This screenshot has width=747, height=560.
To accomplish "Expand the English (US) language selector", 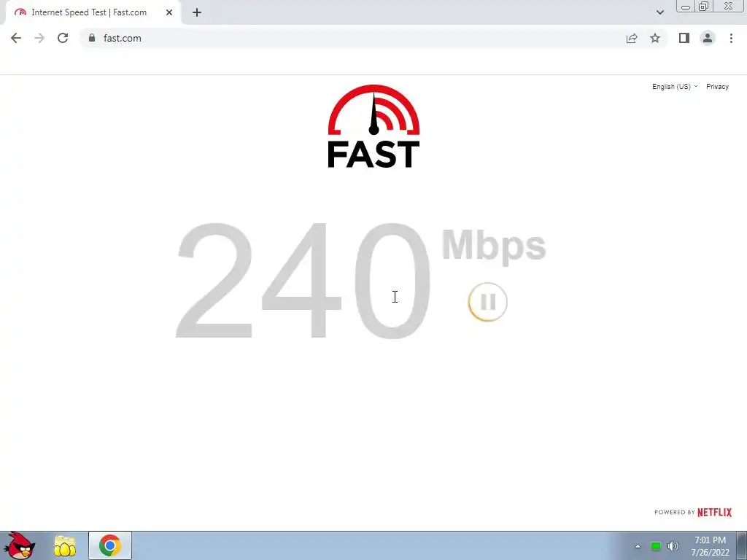I will coord(675,87).
